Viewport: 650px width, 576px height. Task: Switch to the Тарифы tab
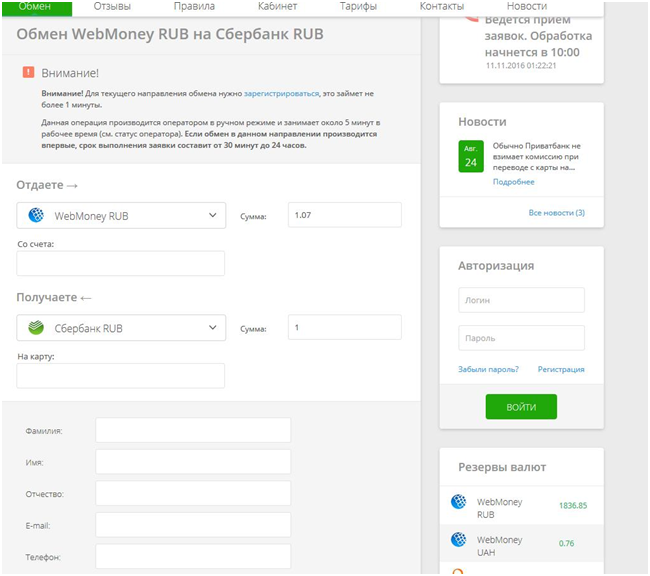[358, 7]
